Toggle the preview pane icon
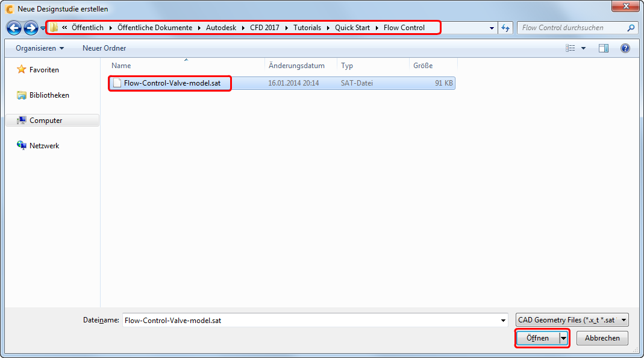This screenshot has height=358, width=644. (x=604, y=48)
